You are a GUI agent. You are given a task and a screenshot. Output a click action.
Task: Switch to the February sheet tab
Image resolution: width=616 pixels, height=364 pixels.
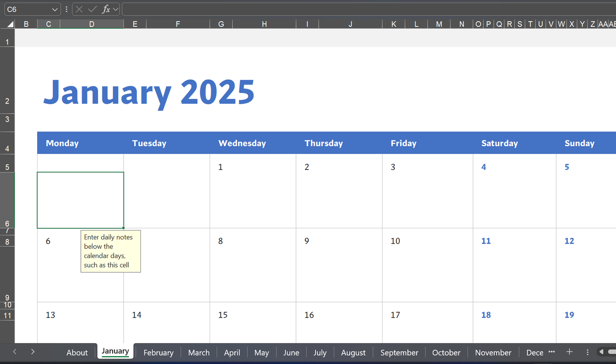tap(158, 352)
